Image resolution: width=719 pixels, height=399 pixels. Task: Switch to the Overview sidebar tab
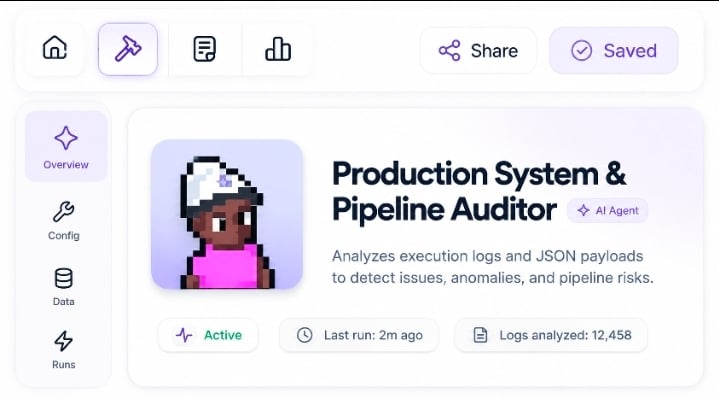66,146
